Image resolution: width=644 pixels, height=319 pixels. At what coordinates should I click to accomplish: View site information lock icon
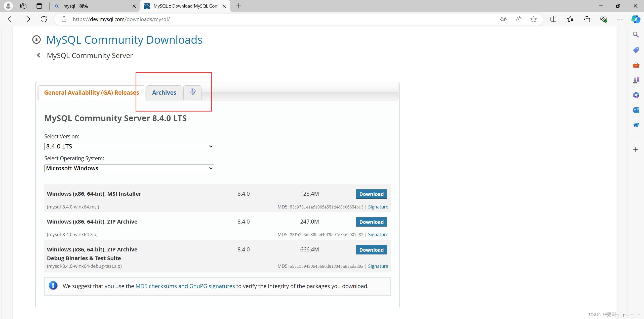(x=64, y=19)
